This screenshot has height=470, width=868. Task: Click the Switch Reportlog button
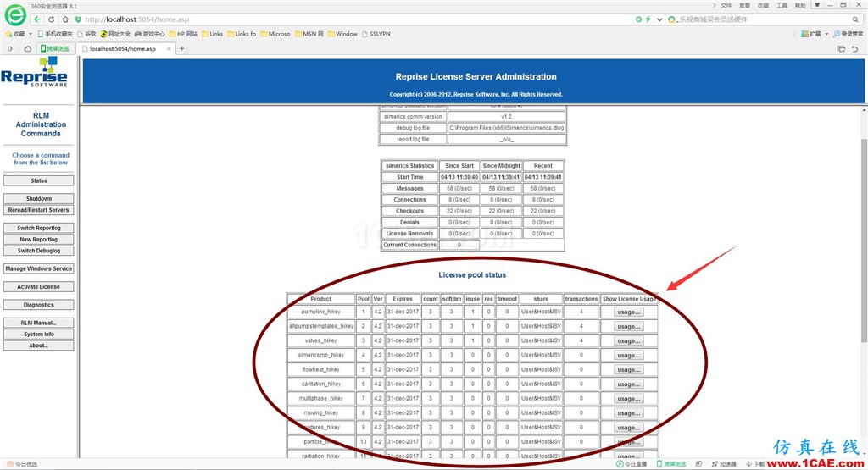click(39, 228)
